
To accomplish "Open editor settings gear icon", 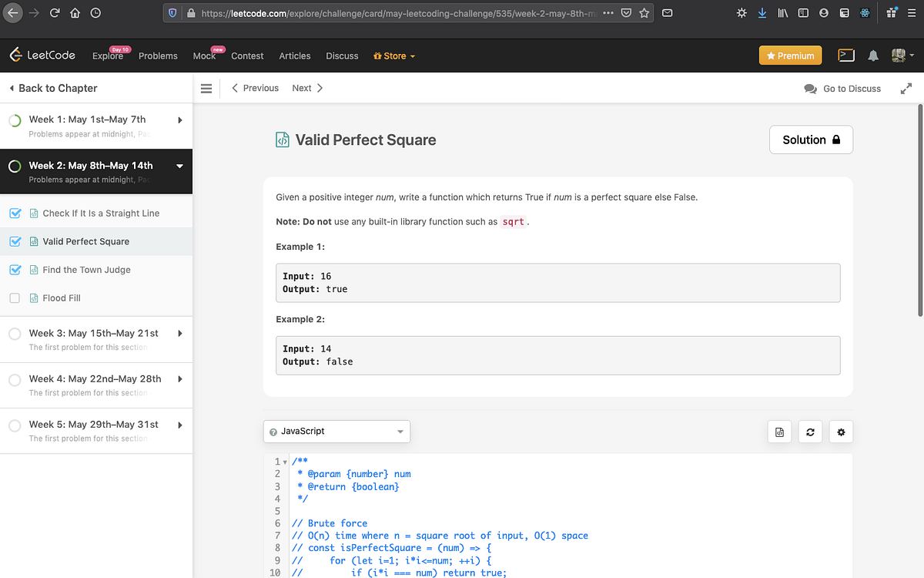I will point(841,432).
